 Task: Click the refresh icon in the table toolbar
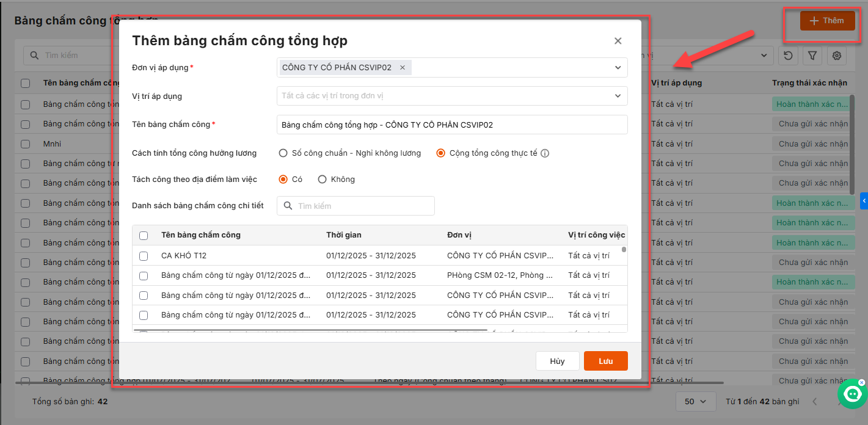point(788,56)
